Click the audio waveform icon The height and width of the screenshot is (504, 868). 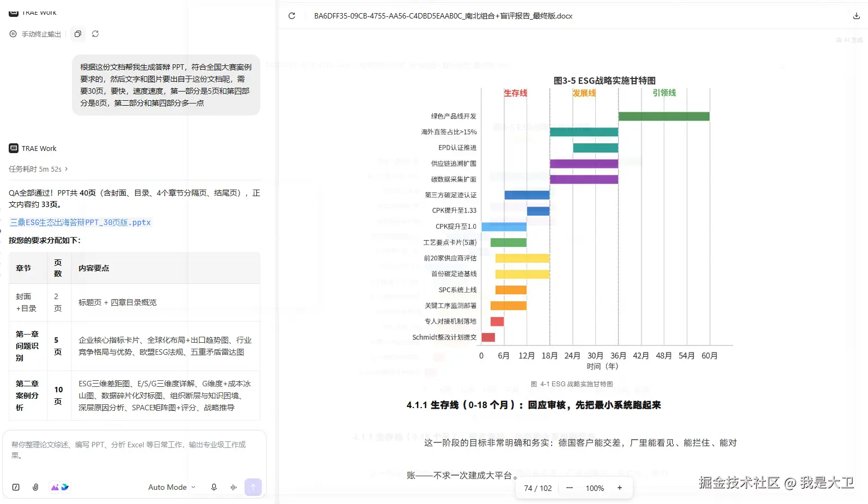pyautogui.click(x=234, y=487)
